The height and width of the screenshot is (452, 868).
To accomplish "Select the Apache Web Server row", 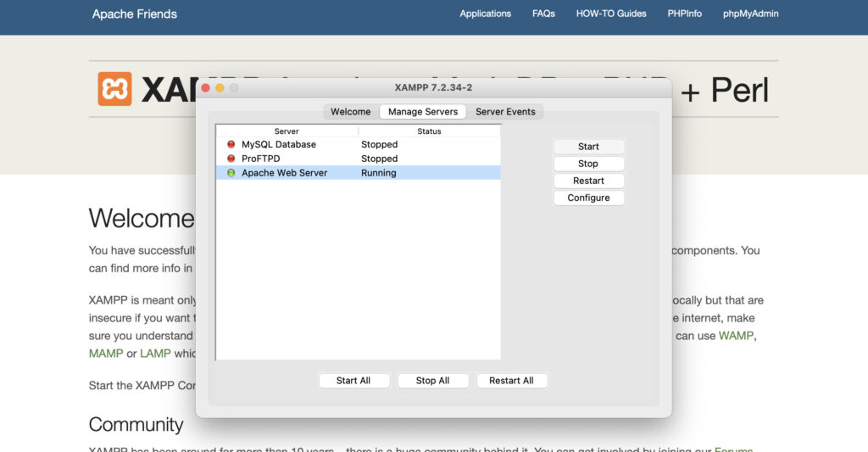I will tap(359, 173).
